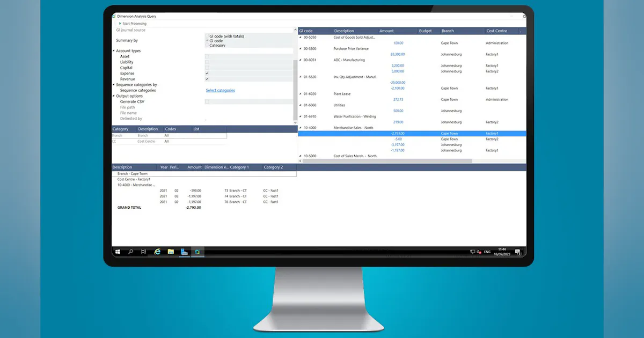This screenshot has height=338, width=644.
Task: Open Internet Explorer from the taskbar
Action: 157,251
